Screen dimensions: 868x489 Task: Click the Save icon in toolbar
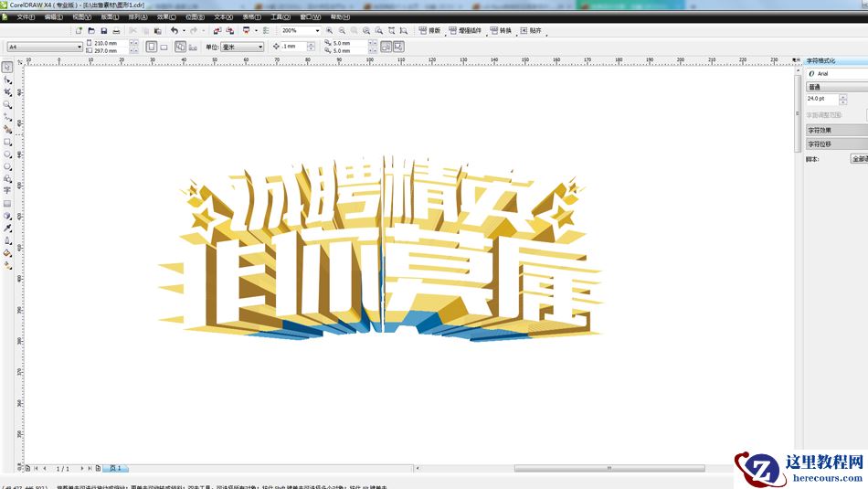pyautogui.click(x=103, y=30)
